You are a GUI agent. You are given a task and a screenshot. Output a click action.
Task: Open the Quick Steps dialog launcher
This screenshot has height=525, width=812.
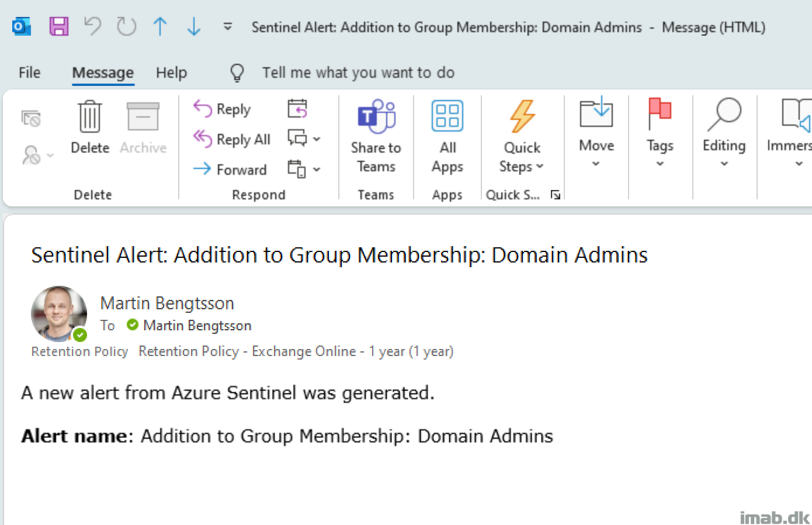556,195
